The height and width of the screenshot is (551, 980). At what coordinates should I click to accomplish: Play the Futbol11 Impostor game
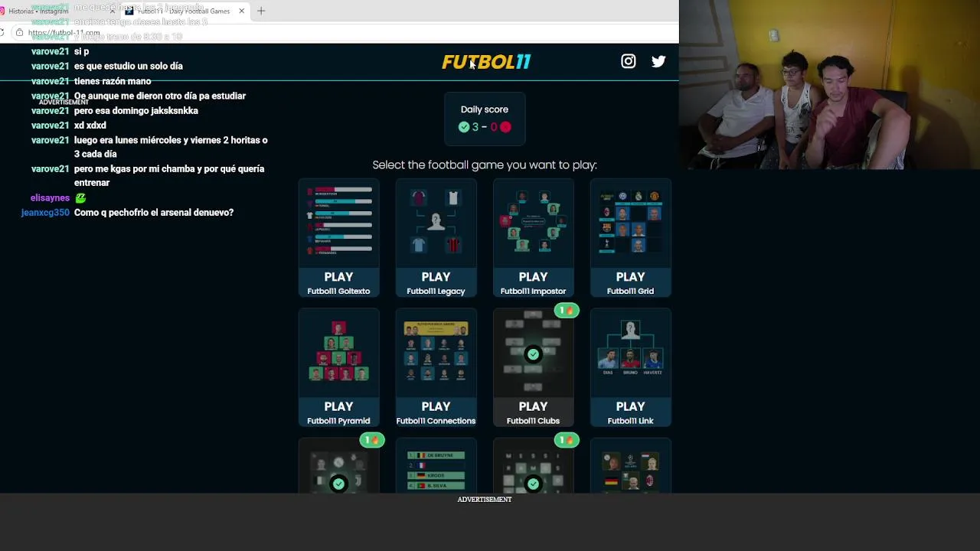tap(533, 282)
